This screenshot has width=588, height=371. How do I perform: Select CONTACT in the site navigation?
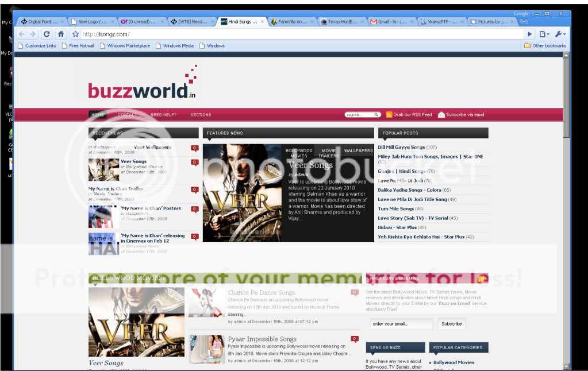click(128, 115)
